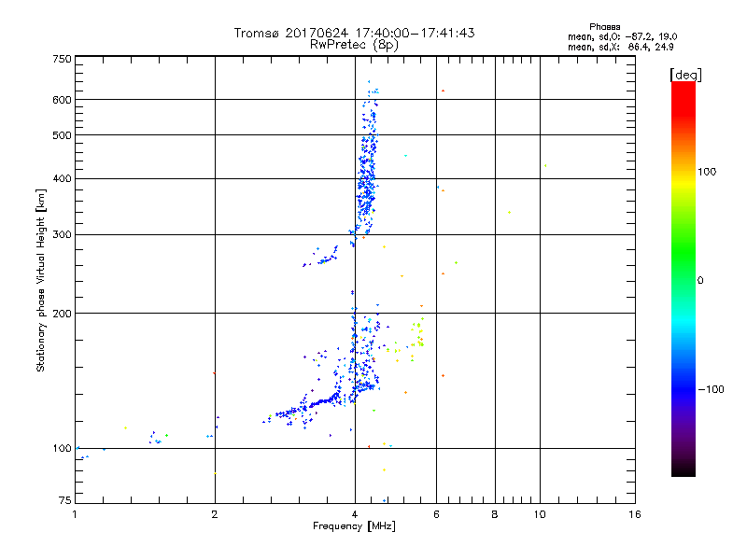Screen dimensions: 747x560
Task: Click the '100' colorbar tick label
Action: tap(707, 172)
